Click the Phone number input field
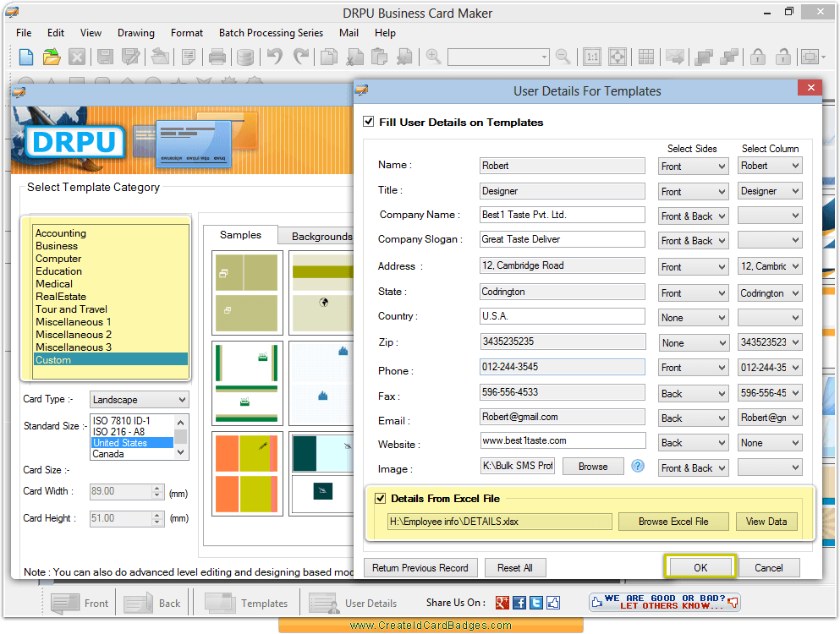 pos(563,367)
